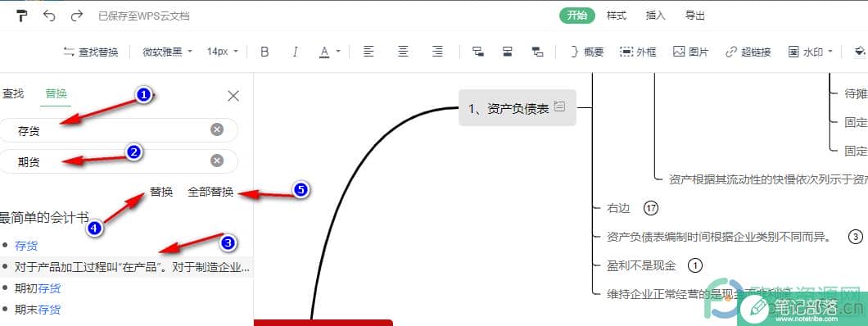Expand the 1 badge beside 盈利不是现金

[694, 265]
